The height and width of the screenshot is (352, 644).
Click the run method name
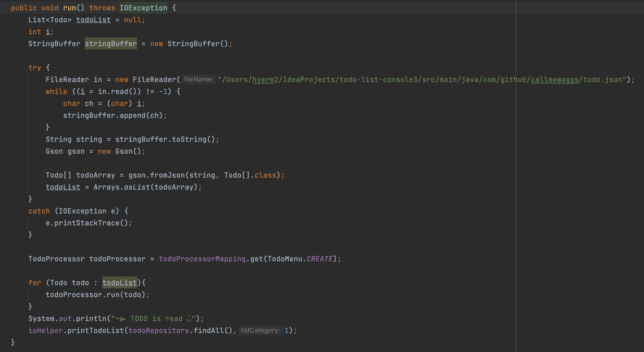(69, 8)
